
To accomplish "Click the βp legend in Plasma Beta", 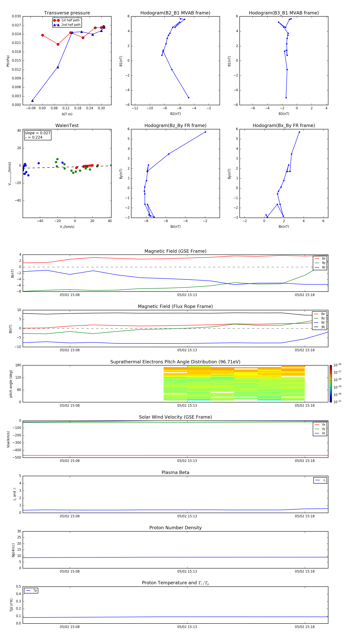I will point(320,480).
